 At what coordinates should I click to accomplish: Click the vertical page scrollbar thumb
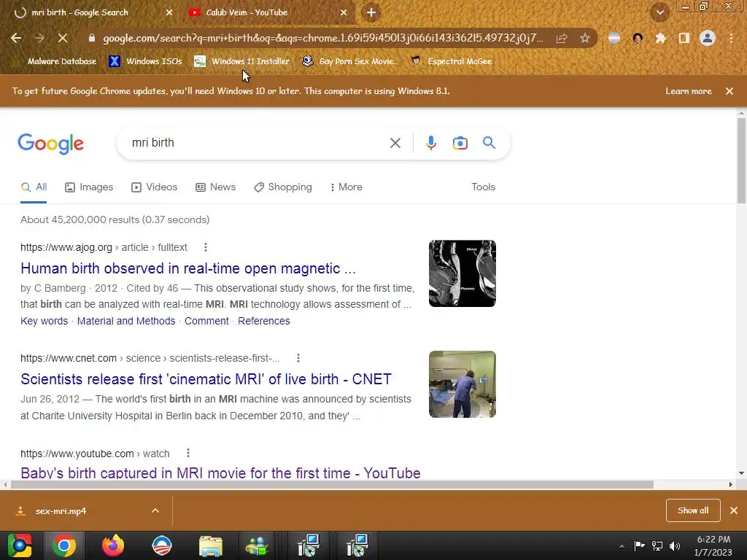coord(741,160)
